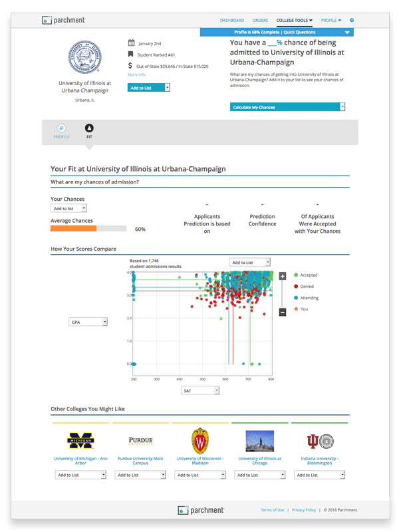The width and height of the screenshot is (399, 532).
Task: Open Add to List for Indiana University
Action: [x=320, y=475]
